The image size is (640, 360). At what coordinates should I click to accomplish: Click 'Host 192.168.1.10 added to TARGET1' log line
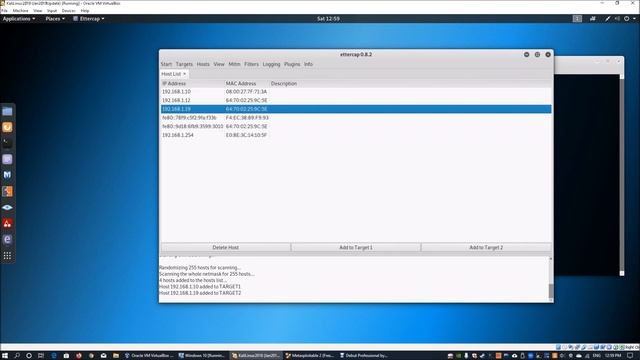[x=200, y=287]
